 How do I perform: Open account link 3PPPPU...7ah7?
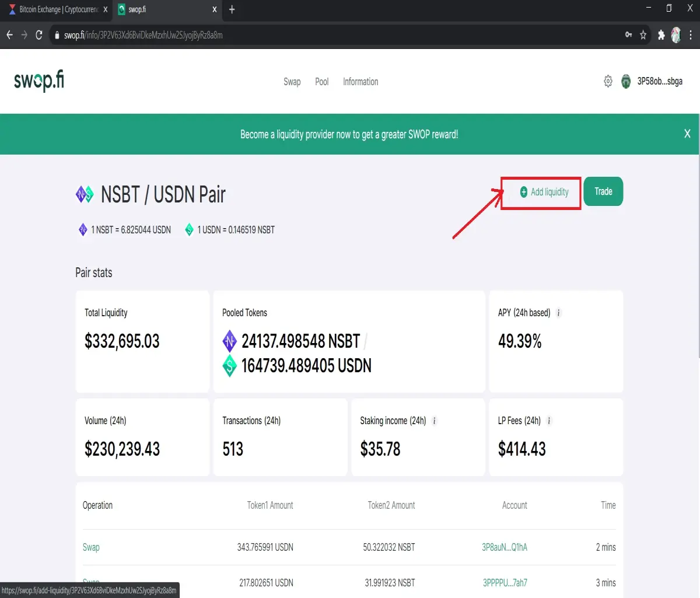tap(505, 583)
